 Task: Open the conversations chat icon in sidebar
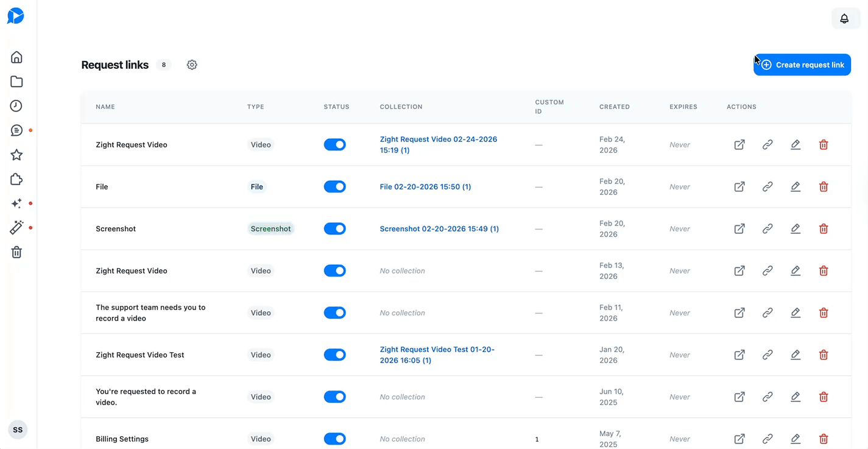click(16, 130)
